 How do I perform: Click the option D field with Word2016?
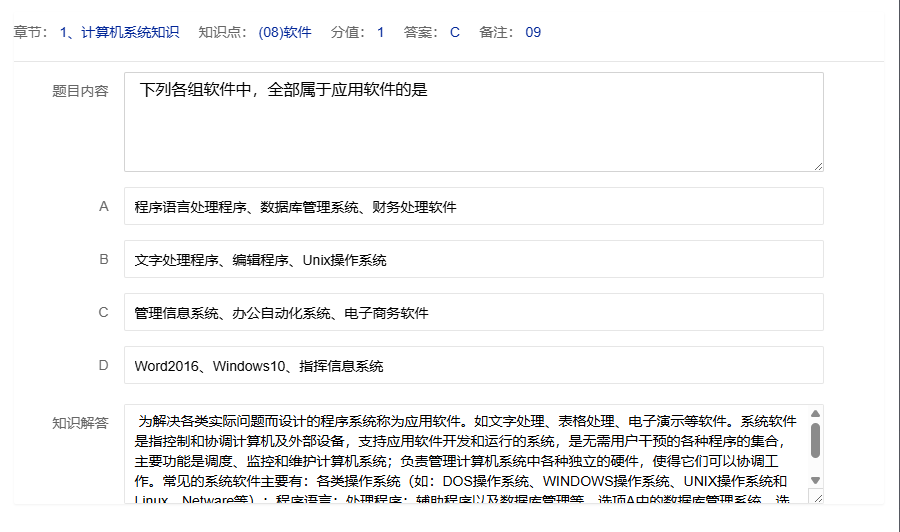point(473,366)
